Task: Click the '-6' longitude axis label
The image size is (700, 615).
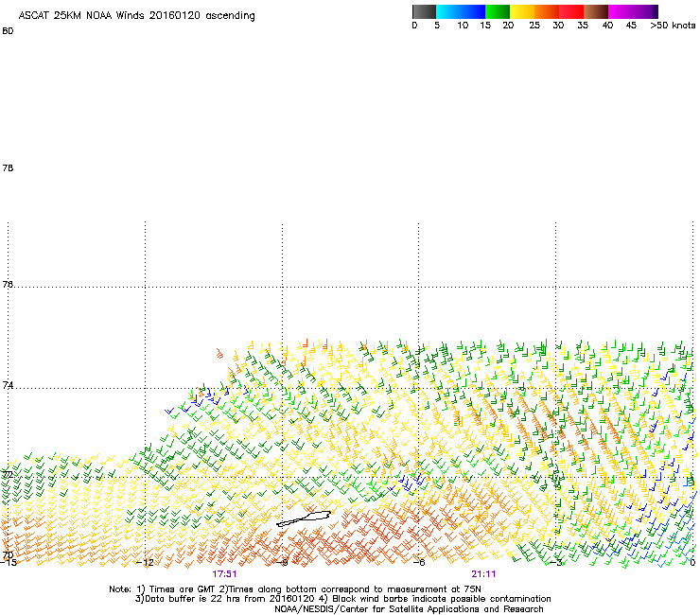Action: click(418, 562)
